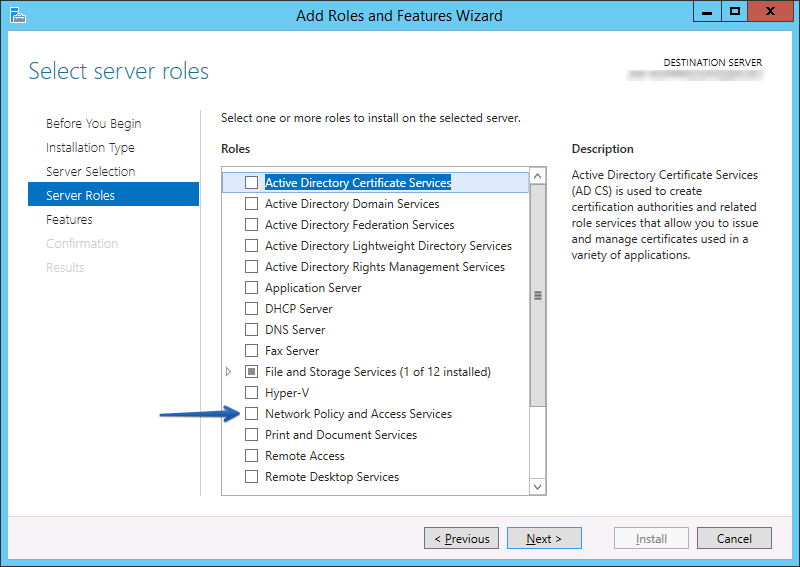
Task: Open the Installation Type page
Action: (x=90, y=148)
